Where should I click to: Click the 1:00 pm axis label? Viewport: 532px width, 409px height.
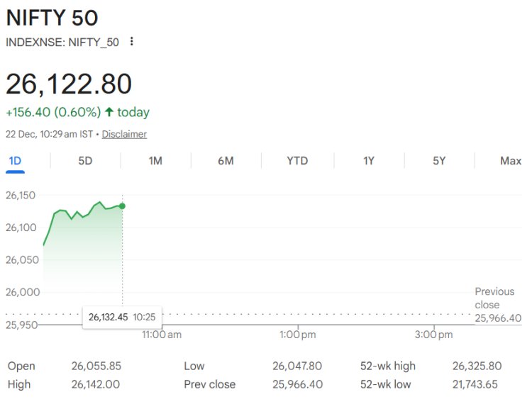point(297,335)
